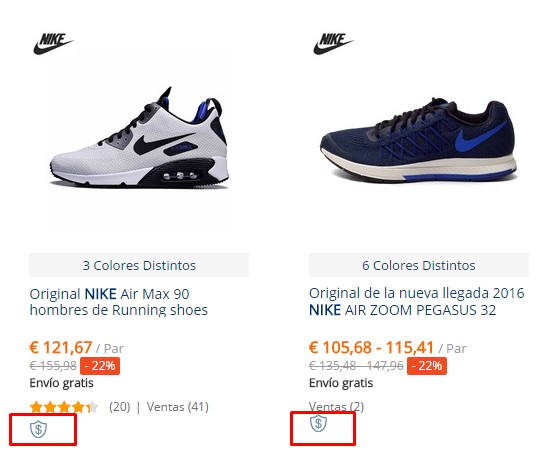Click strikethrough price € 155,98
This screenshot has width=553, height=450.
tap(53, 366)
